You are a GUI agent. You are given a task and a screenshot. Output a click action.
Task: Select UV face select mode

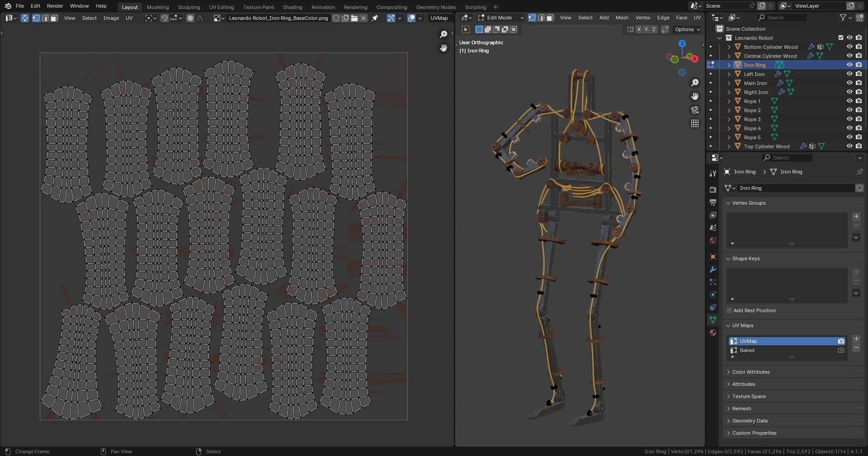(54, 18)
